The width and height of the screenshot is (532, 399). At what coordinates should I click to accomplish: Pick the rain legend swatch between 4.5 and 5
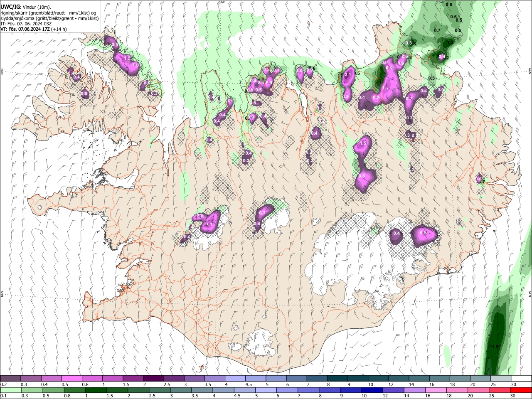pyautogui.click(x=244, y=390)
